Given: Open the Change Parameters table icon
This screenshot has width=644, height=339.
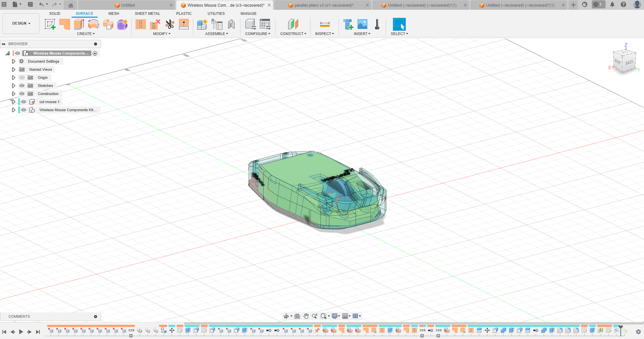Looking at the screenshot, I should click(x=265, y=24).
